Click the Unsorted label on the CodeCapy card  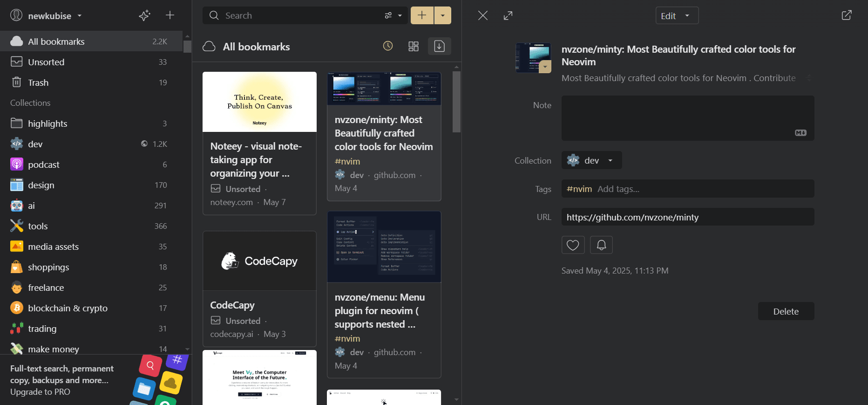(243, 321)
